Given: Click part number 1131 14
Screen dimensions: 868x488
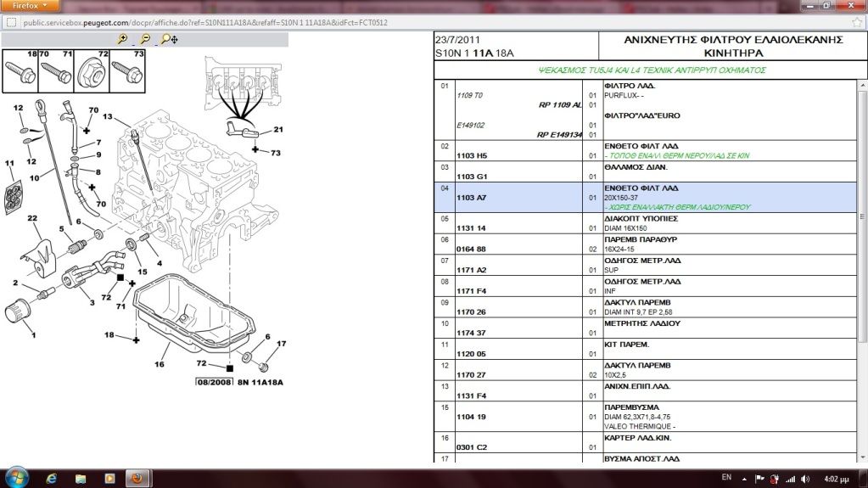Looking at the screenshot, I should (x=471, y=228).
